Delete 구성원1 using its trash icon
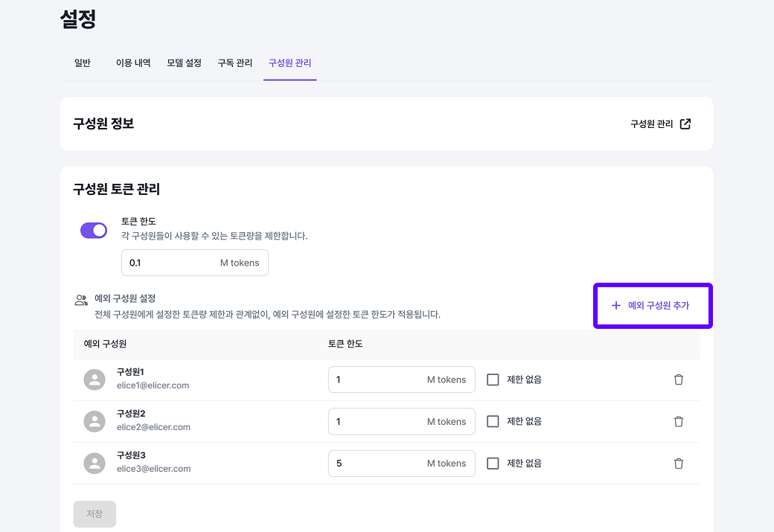This screenshot has height=532, width=774. 678,379
